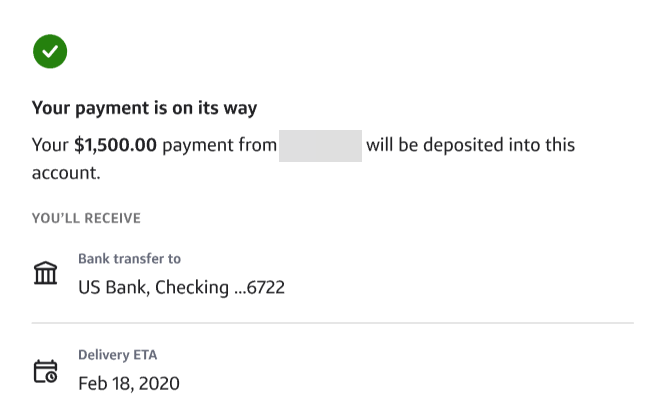Click "will be deposited into this" text
658x408 pixels.
[470, 145]
